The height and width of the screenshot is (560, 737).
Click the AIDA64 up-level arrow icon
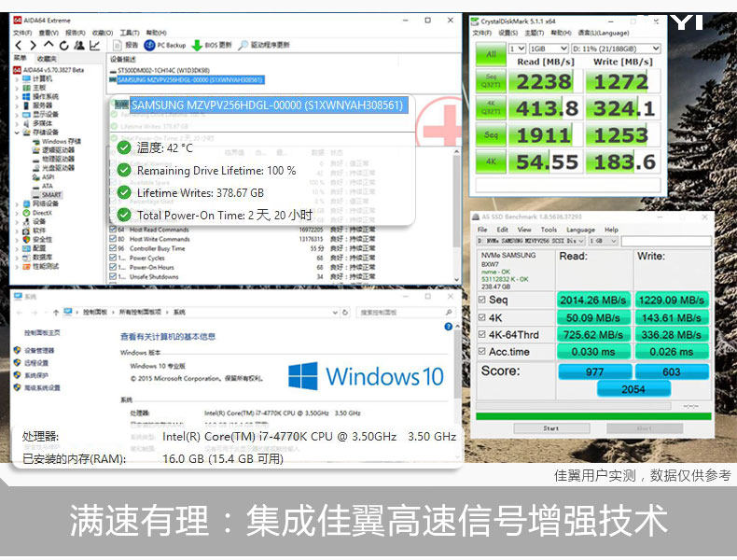tap(49, 45)
